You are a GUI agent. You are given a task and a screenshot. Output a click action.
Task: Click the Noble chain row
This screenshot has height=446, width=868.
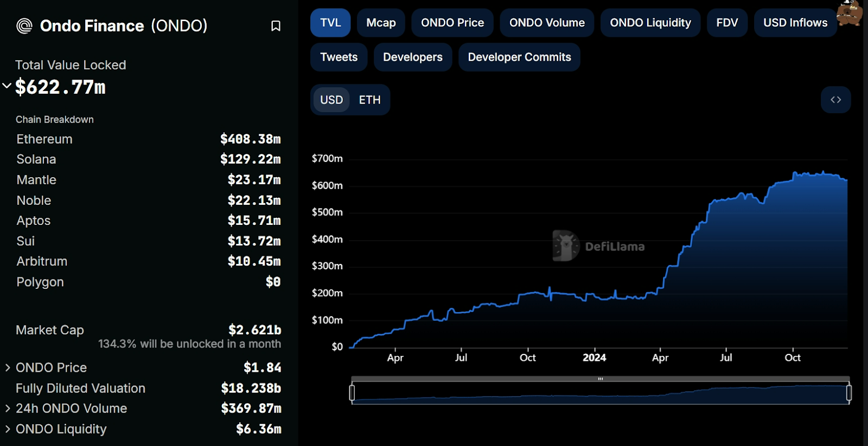point(149,201)
